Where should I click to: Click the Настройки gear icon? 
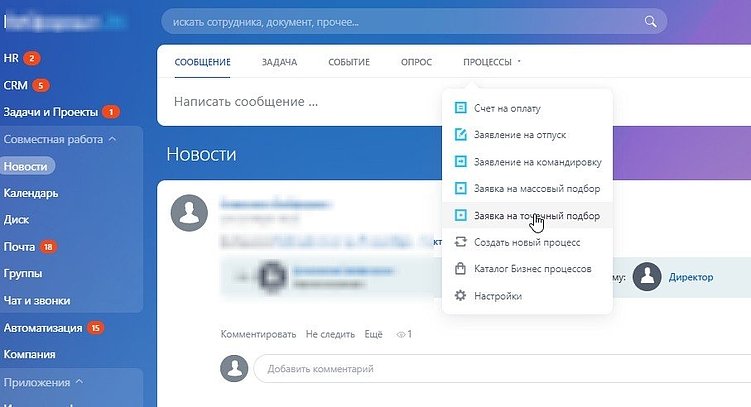tap(460, 295)
